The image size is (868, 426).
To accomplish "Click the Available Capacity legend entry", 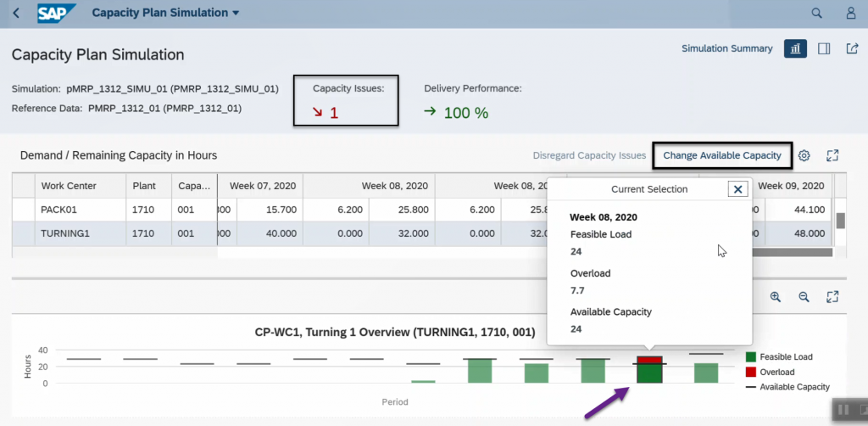I will [787, 387].
